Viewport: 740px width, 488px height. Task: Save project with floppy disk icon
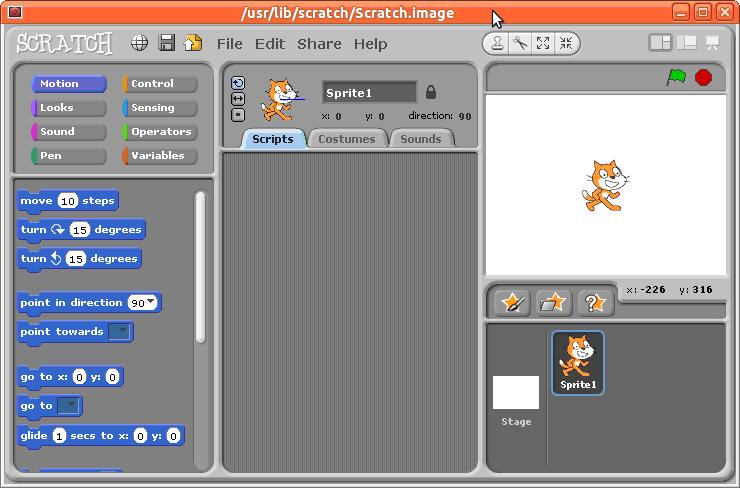coord(167,43)
